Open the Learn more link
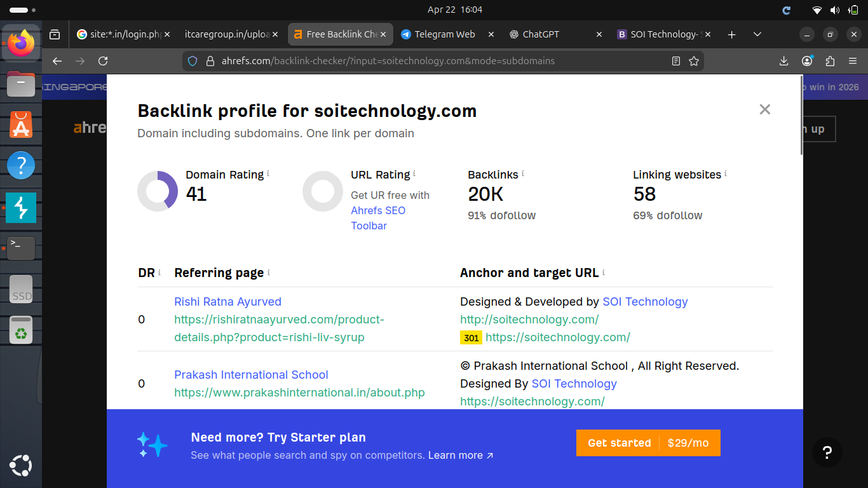 pyautogui.click(x=461, y=455)
